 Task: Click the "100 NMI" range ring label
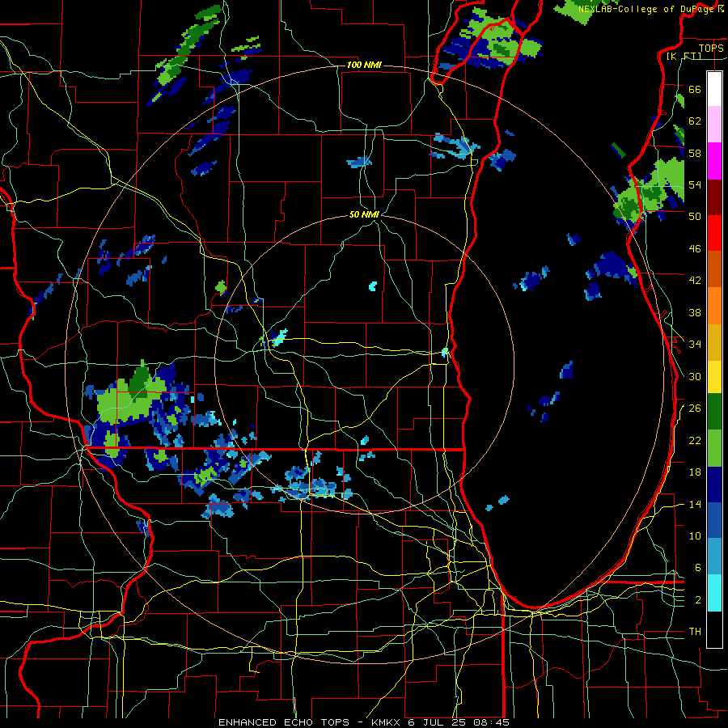(364, 65)
